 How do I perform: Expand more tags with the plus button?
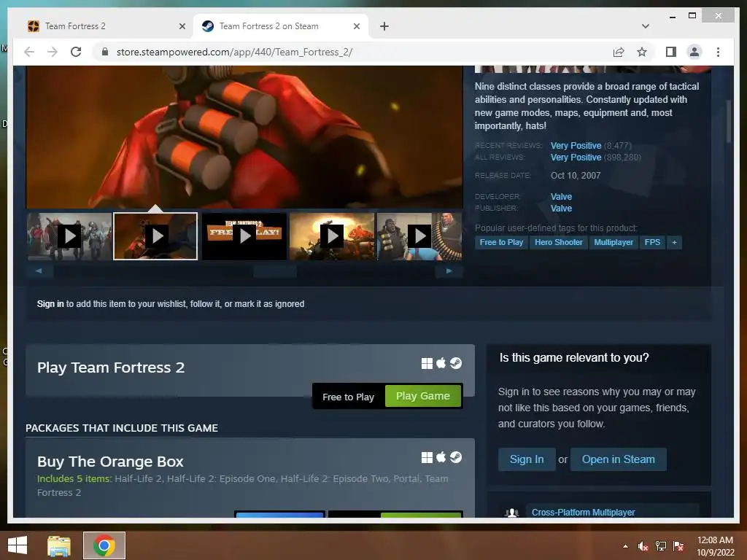[x=674, y=242]
